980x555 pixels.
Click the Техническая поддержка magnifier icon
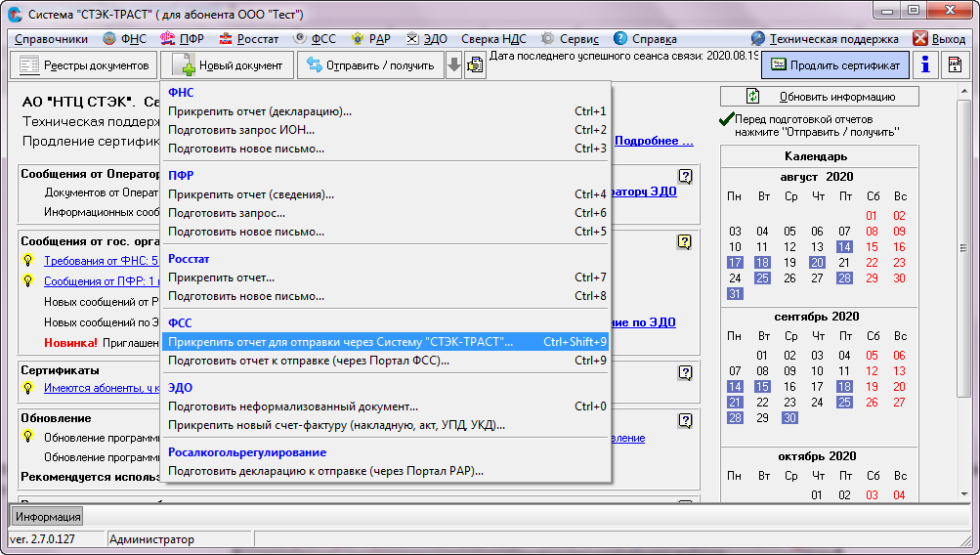(x=757, y=39)
